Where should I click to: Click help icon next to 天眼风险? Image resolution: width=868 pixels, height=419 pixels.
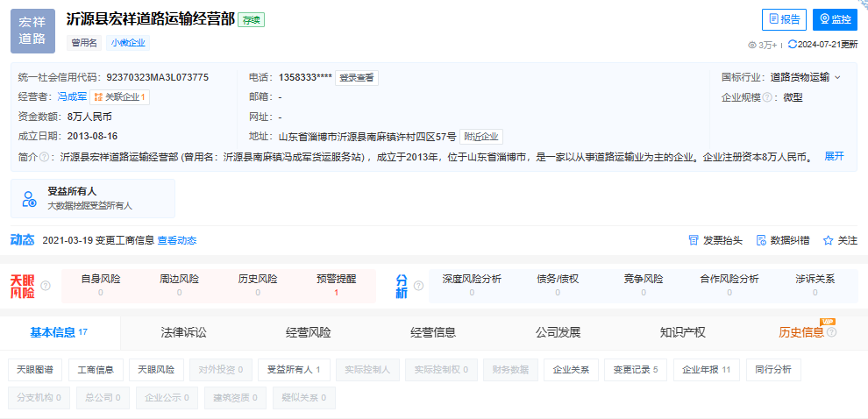46,286
